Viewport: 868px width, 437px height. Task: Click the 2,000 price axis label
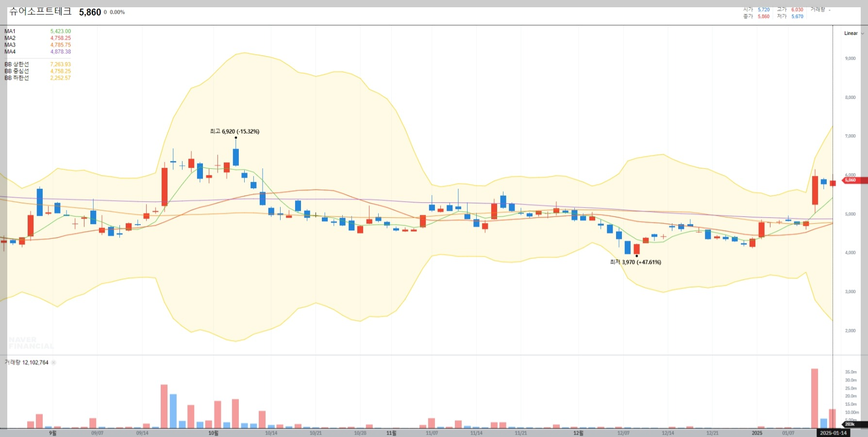tap(850, 331)
